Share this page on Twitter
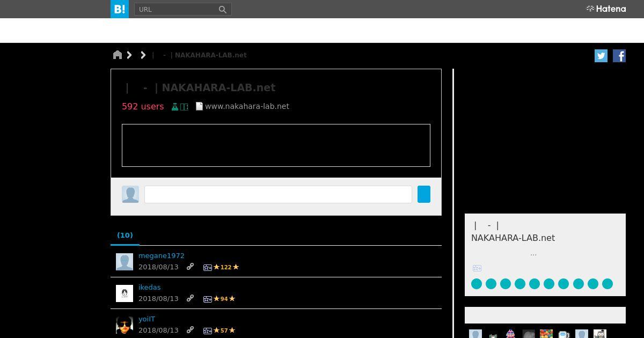 coord(601,56)
